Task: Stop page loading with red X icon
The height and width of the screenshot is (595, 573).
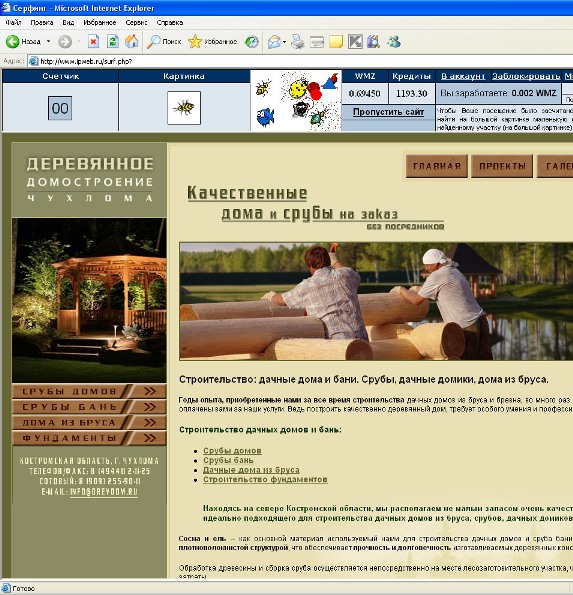Action: [93, 41]
